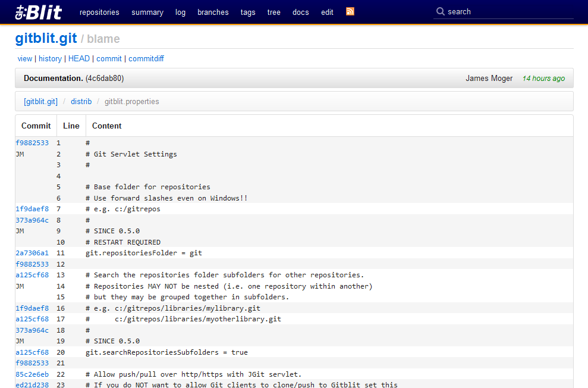Open commit 373a964c on line 18
Screen dimensions: 588x388
coord(32,330)
